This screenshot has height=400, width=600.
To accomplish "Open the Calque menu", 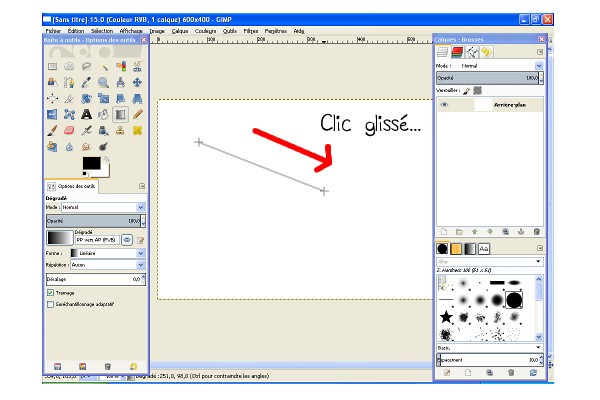I will click(x=179, y=31).
